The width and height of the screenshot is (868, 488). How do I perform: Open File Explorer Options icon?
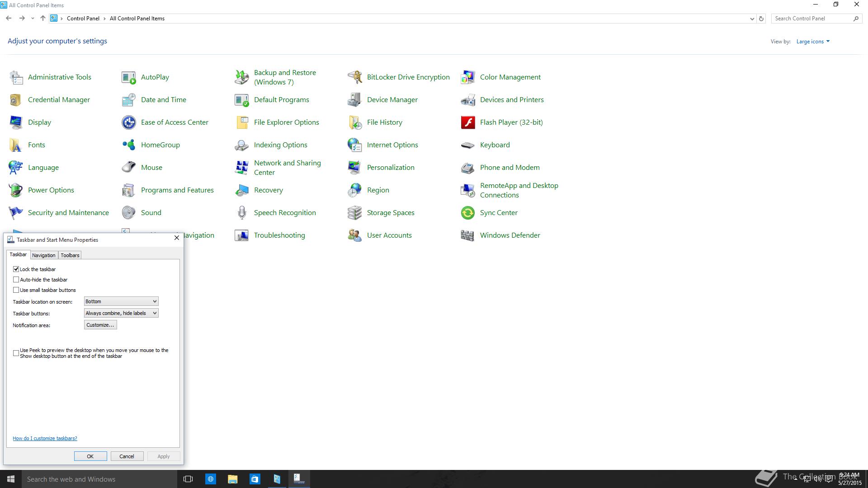(x=242, y=122)
